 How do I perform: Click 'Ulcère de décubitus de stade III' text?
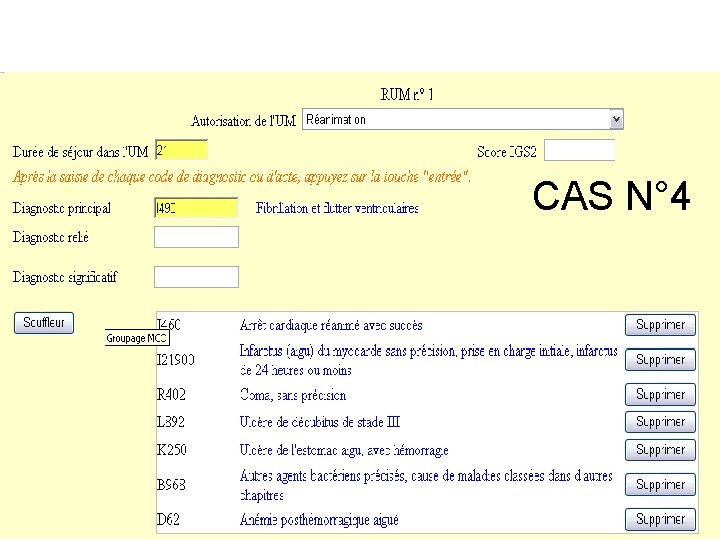(320, 422)
